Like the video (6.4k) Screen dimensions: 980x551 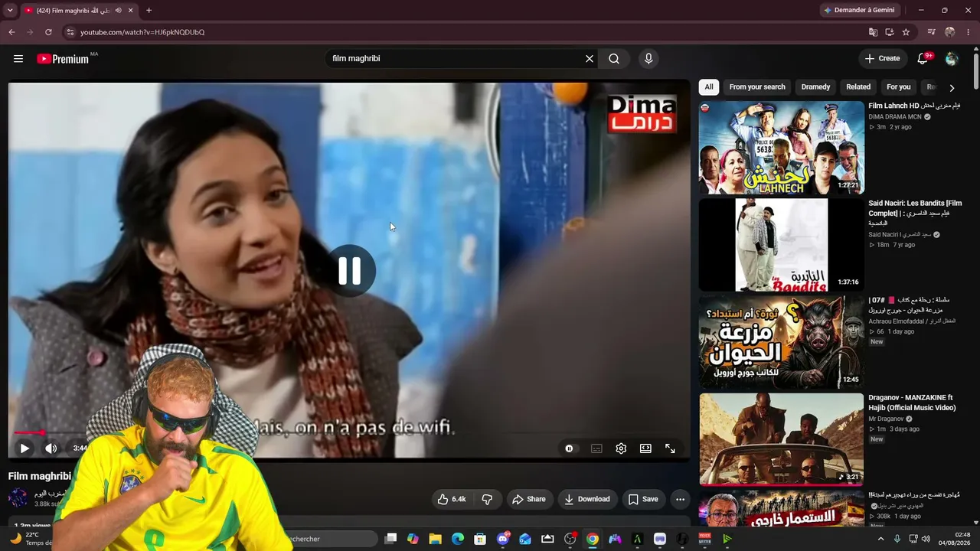point(452,499)
